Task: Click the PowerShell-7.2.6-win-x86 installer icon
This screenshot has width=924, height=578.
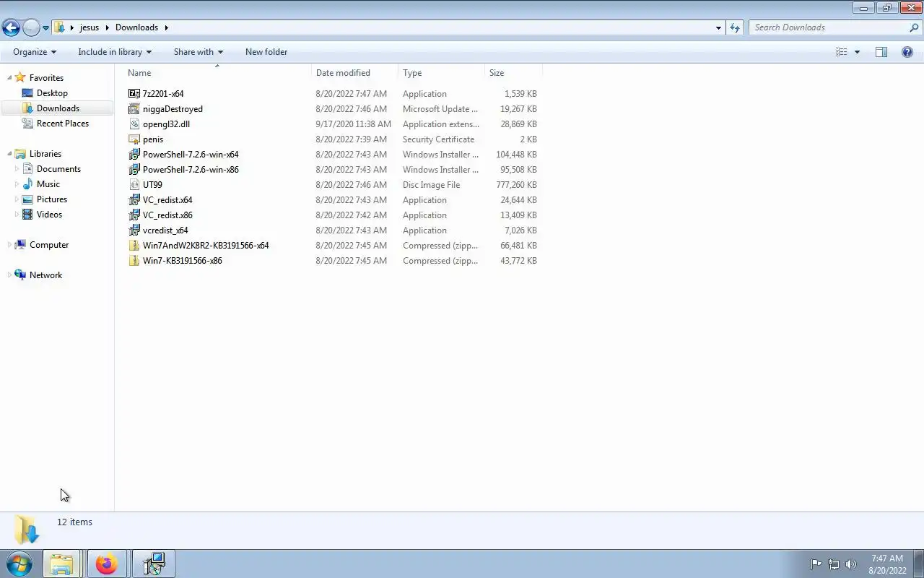Action: (x=134, y=170)
